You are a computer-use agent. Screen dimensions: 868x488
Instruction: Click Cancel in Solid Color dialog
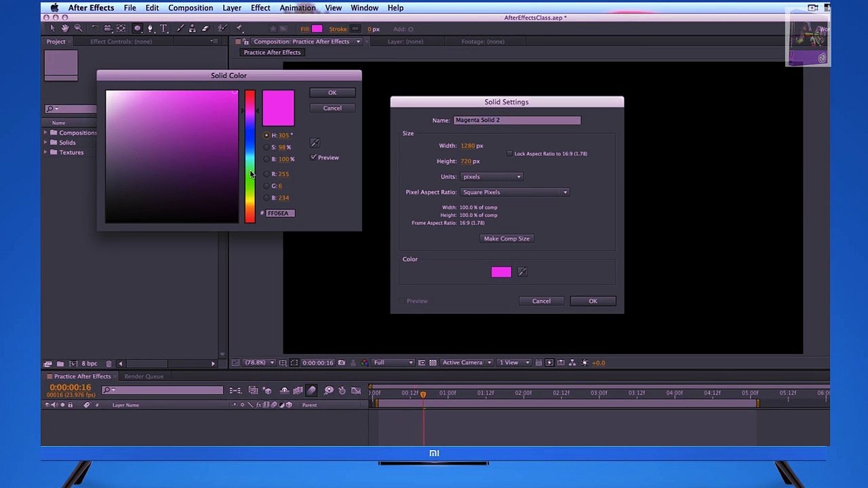pyautogui.click(x=332, y=108)
